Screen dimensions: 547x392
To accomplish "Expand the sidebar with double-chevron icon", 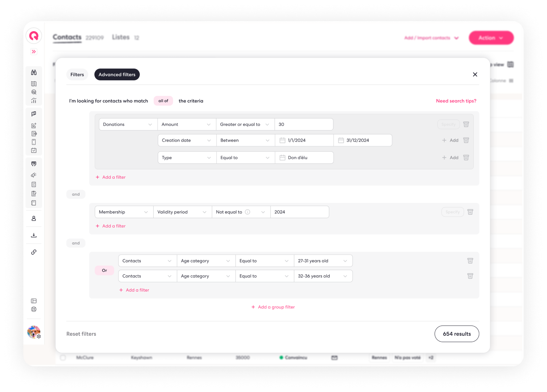I will coord(34,52).
